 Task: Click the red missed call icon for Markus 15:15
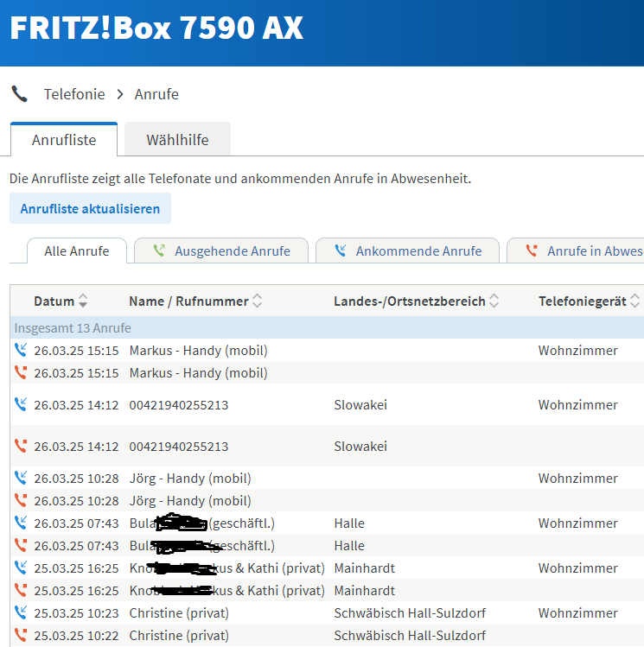click(x=21, y=372)
